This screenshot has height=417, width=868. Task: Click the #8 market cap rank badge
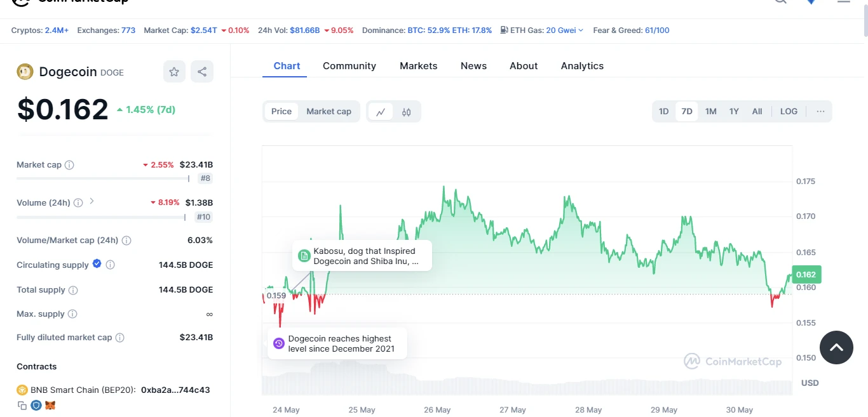[x=205, y=179]
